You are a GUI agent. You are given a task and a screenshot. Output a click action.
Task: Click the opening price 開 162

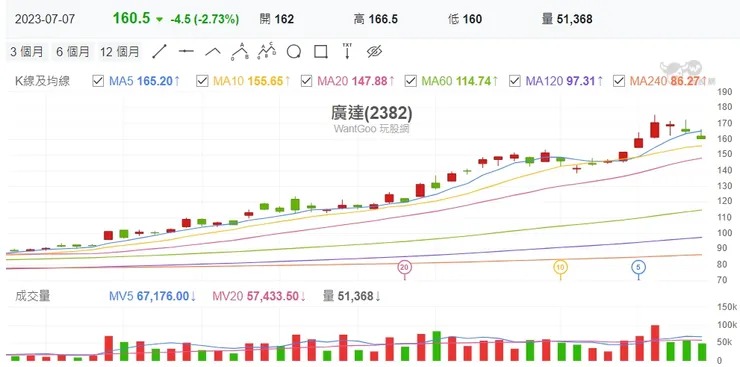(x=277, y=19)
